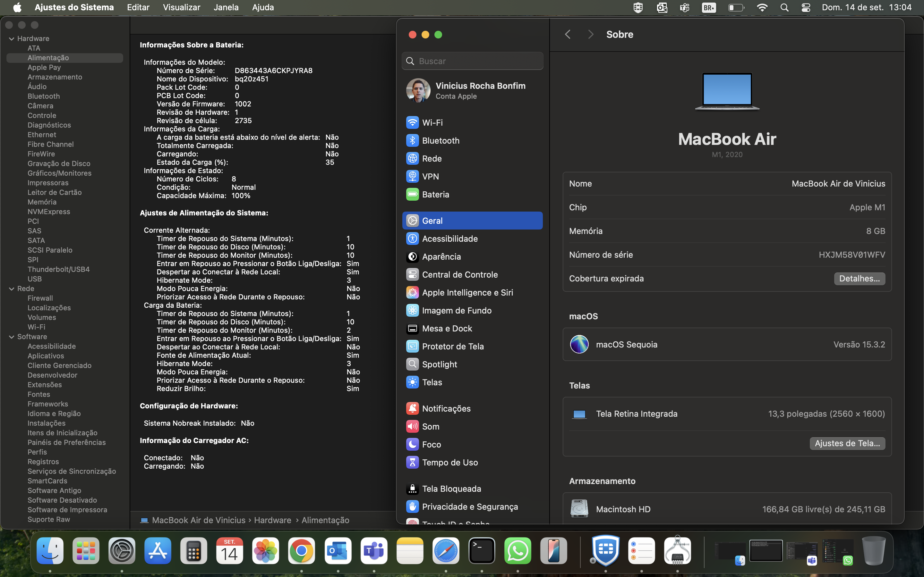Image resolution: width=924 pixels, height=577 pixels.
Task: Toggle Wi-Fi status menu in menu bar
Action: [x=762, y=8]
